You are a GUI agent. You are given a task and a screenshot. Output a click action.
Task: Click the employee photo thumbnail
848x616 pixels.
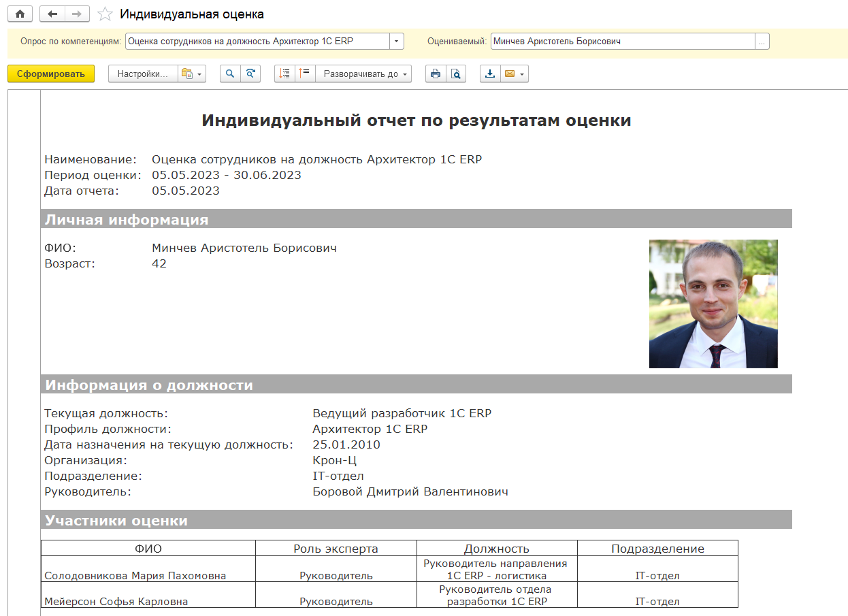coord(713,304)
